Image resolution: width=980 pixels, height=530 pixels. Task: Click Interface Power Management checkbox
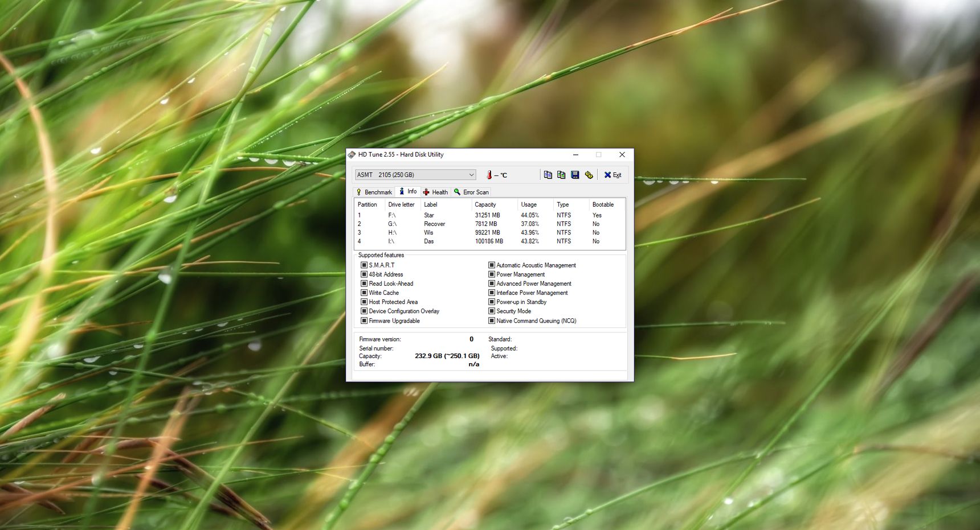click(x=492, y=293)
